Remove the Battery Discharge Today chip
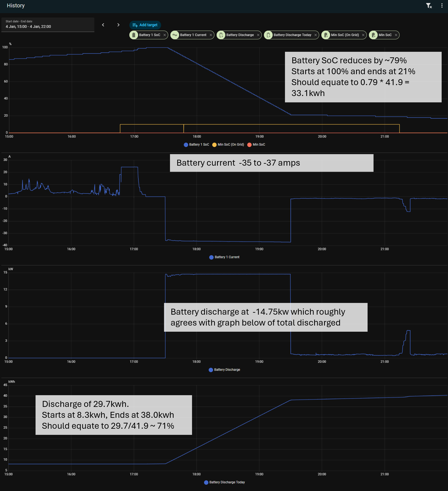 (316, 35)
